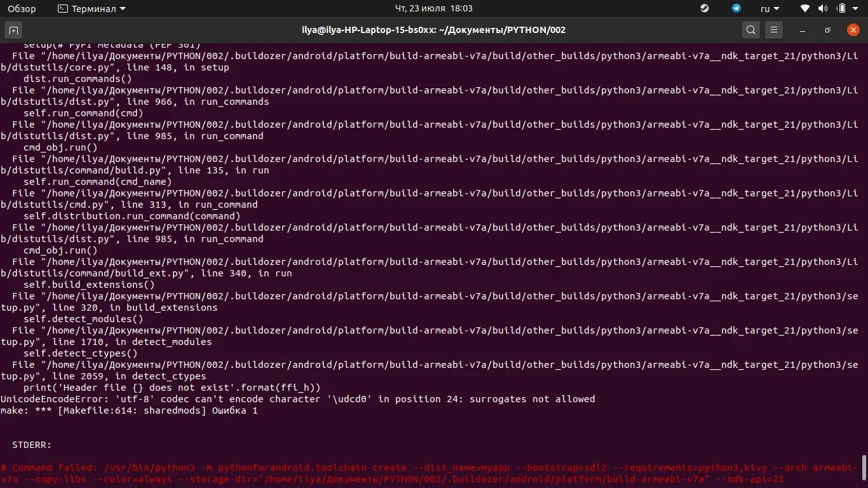Click the STDERR: label
The width and height of the screenshot is (868, 488).
pos(31,445)
